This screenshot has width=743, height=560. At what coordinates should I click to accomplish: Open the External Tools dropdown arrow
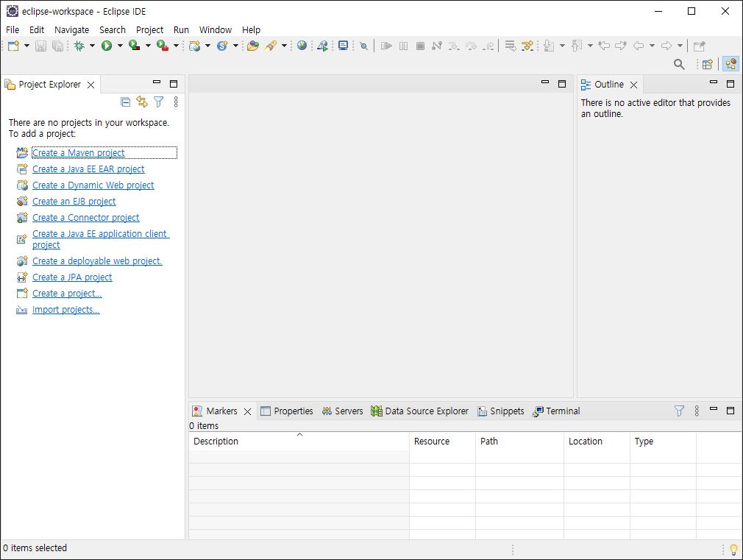click(176, 46)
